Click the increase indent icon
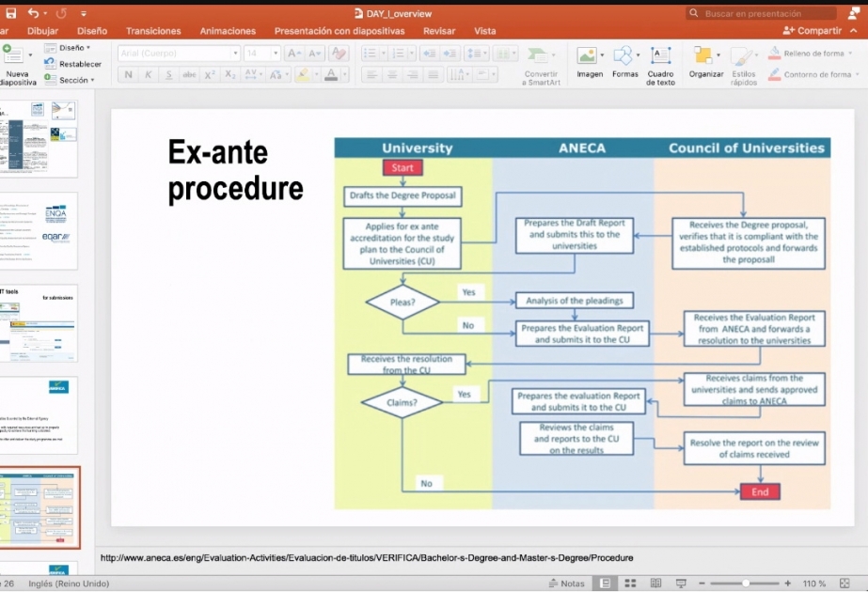Image resolution: width=868 pixels, height=592 pixels. click(450, 54)
